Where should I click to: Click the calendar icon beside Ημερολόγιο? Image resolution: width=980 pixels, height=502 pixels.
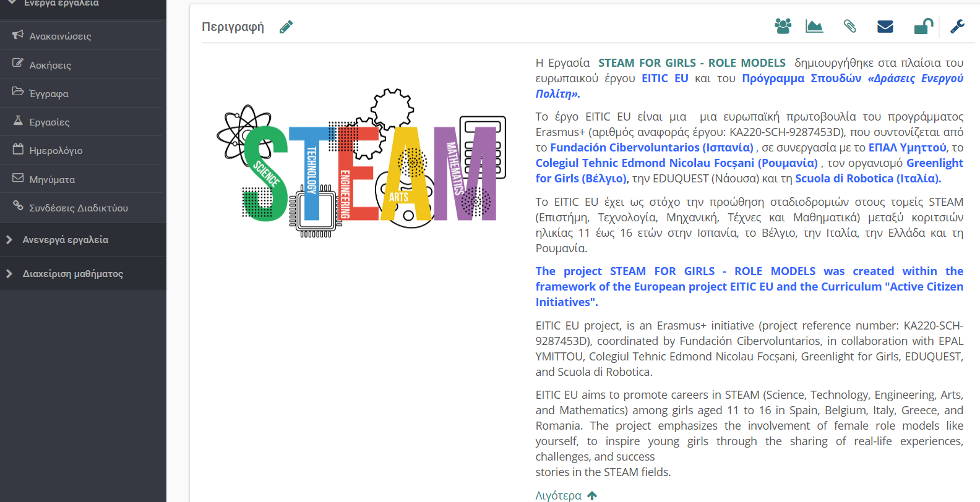coord(18,149)
